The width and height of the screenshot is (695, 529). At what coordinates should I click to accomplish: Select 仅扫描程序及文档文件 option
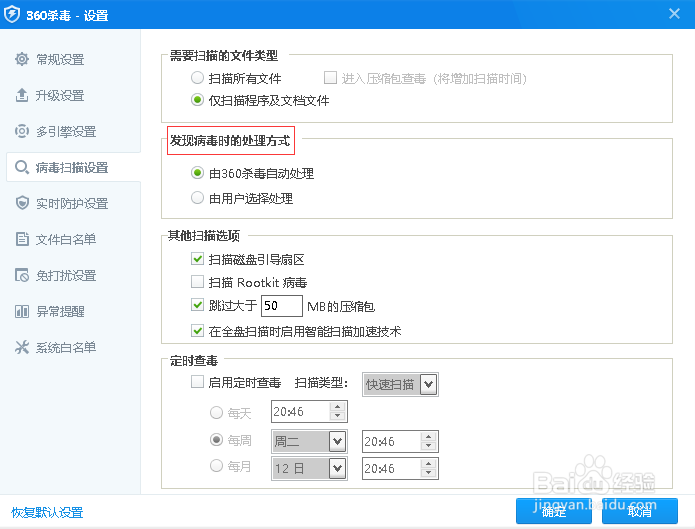[x=197, y=100]
